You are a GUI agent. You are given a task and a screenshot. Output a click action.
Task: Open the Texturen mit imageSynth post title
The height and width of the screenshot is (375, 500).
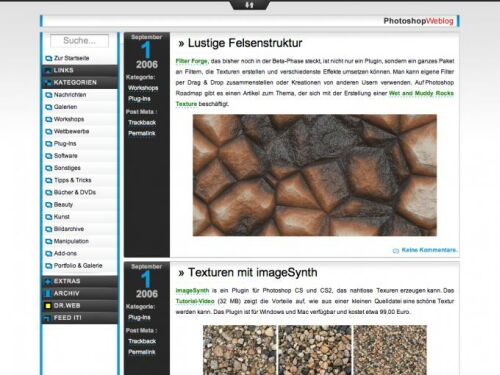(253, 272)
